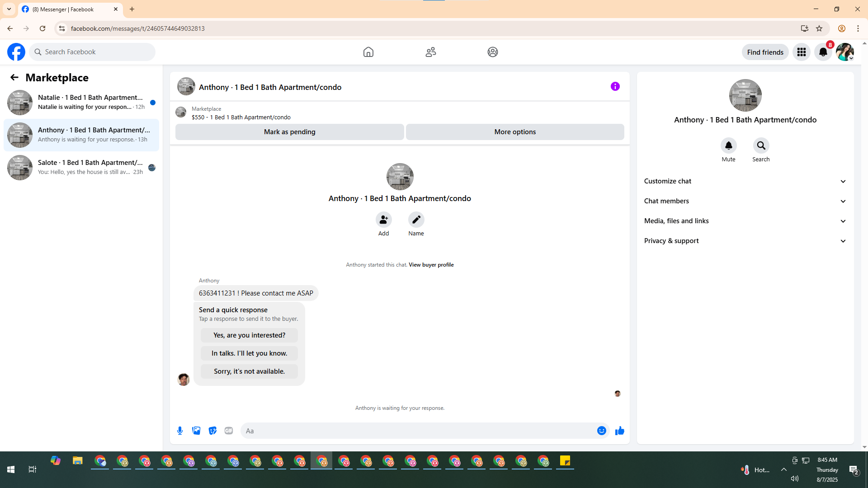
Task: Open Facebook home via logo
Action: pos(16,52)
